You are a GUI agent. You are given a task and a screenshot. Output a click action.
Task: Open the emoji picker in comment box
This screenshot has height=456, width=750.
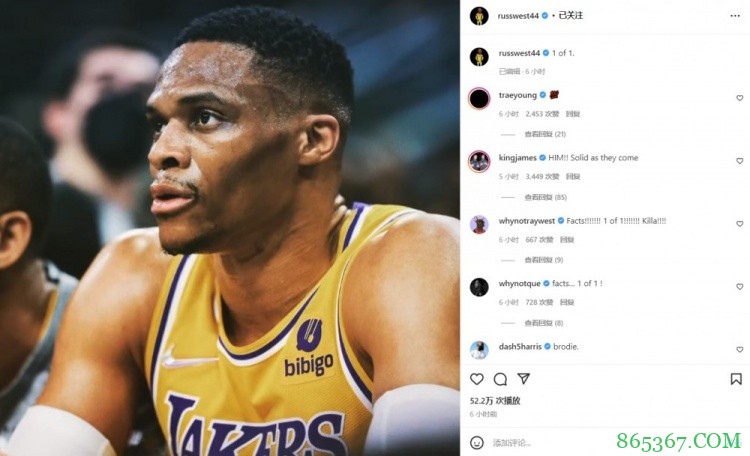(478, 441)
